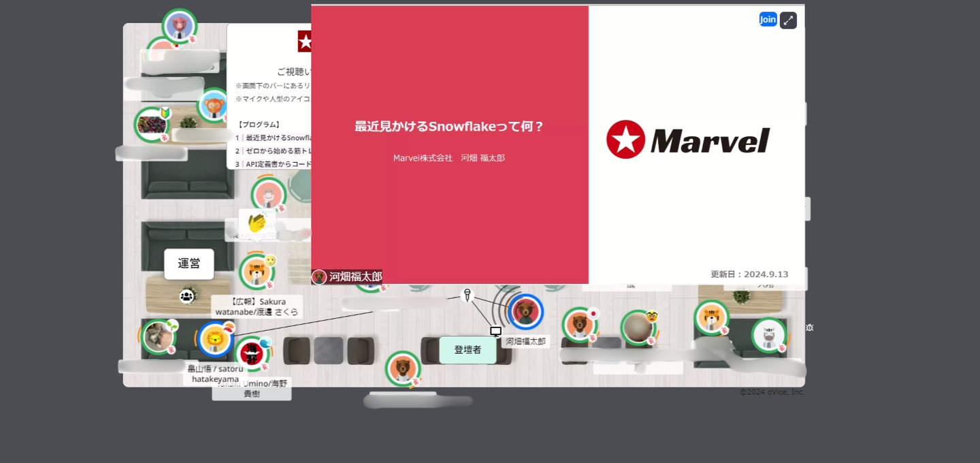
Task: Click the green-yellow beginner mark badge
Action: (165, 113)
